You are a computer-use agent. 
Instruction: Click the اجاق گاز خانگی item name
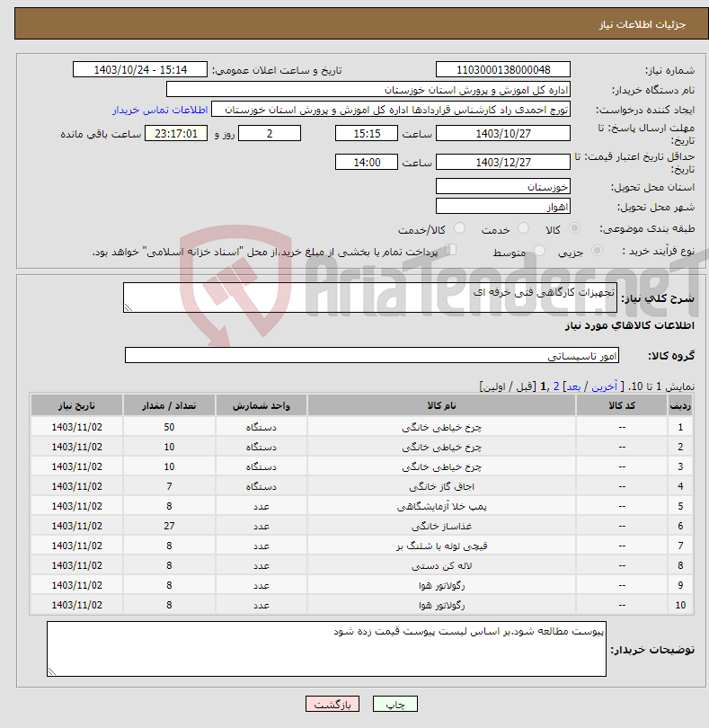(x=441, y=486)
